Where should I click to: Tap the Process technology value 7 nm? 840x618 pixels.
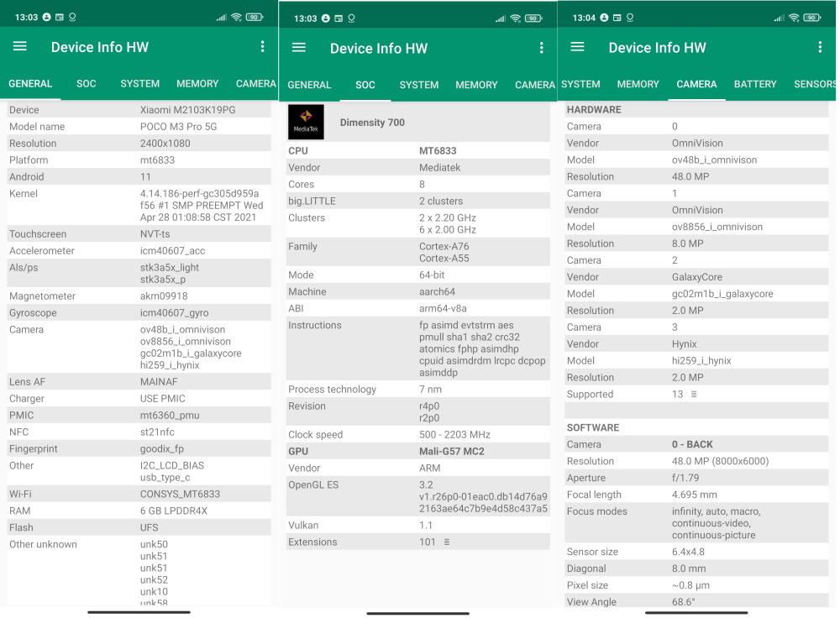pyautogui.click(x=431, y=390)
